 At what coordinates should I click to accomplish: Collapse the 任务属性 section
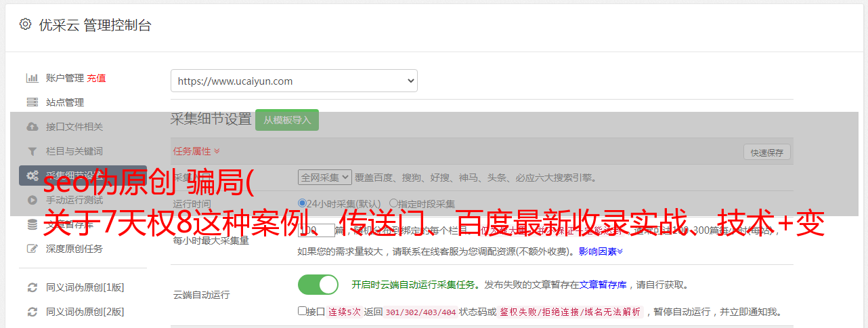point(196,151)
